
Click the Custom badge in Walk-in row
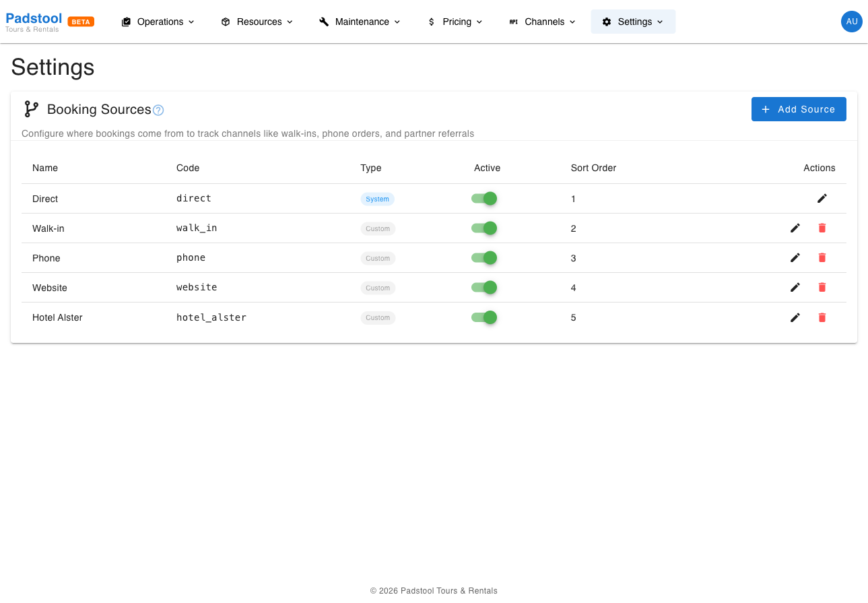378,228
